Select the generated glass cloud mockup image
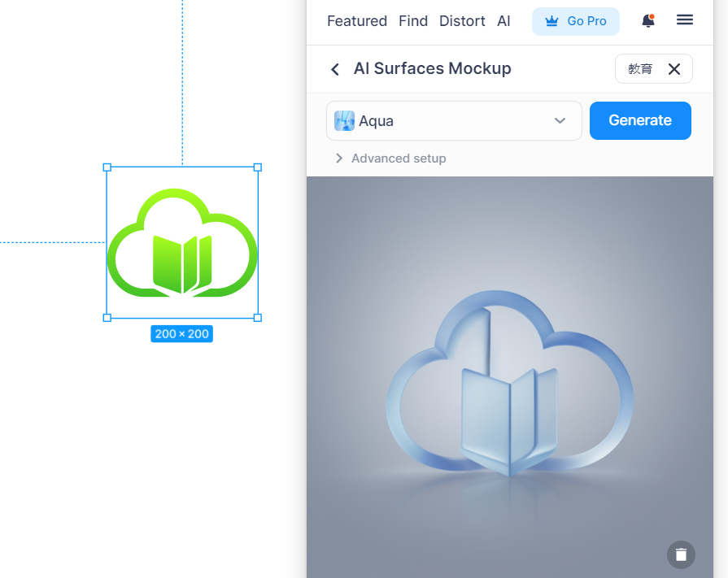This screenshot has width=728, height=578. coord(509,382)
